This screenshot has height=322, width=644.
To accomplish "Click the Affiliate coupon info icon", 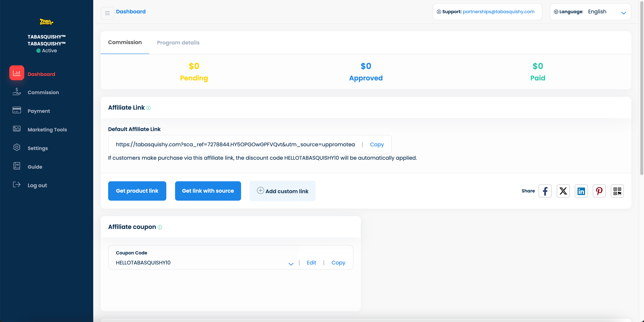I will click(160, 227).
